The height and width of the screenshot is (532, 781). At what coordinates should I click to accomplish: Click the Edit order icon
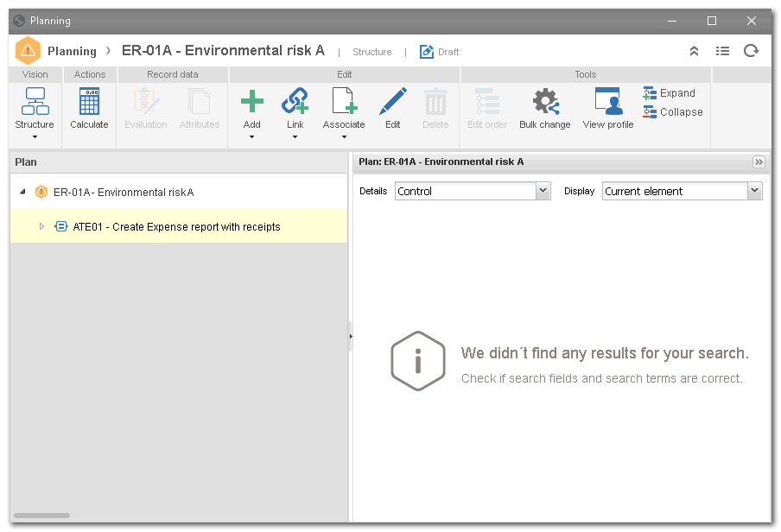[x=487, y=102]
